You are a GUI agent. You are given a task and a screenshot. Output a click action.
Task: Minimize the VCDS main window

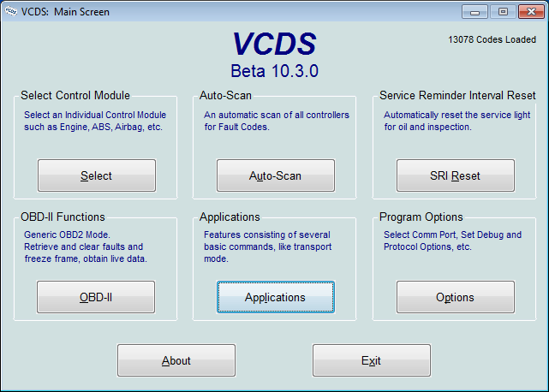click(x=476, y=11)
